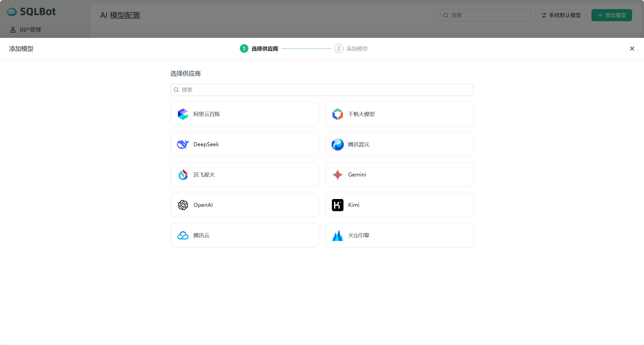Click the 千帆大模型 provider logo icon
The width and height of the screenshot is (644, 345).
coord(337,114)
